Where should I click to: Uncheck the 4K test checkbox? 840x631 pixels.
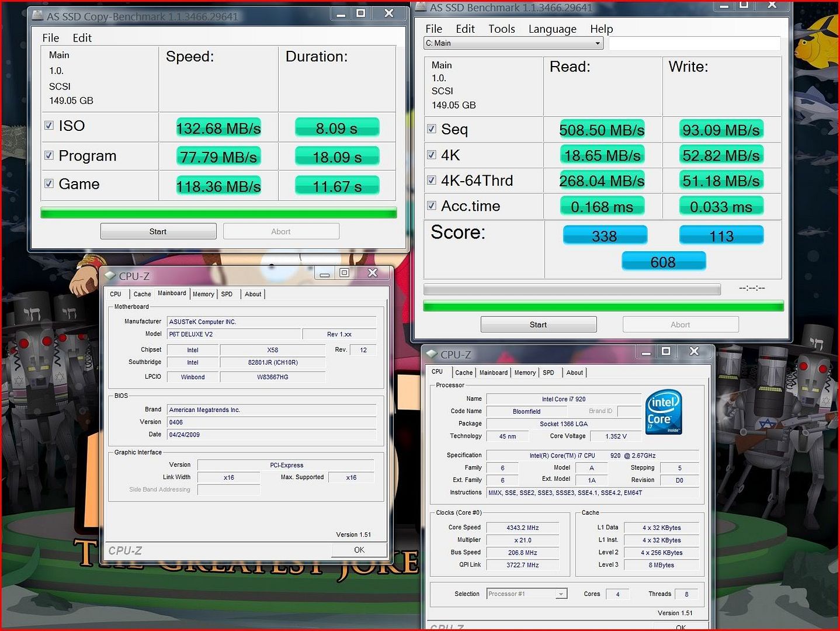(x=432, y=155)
